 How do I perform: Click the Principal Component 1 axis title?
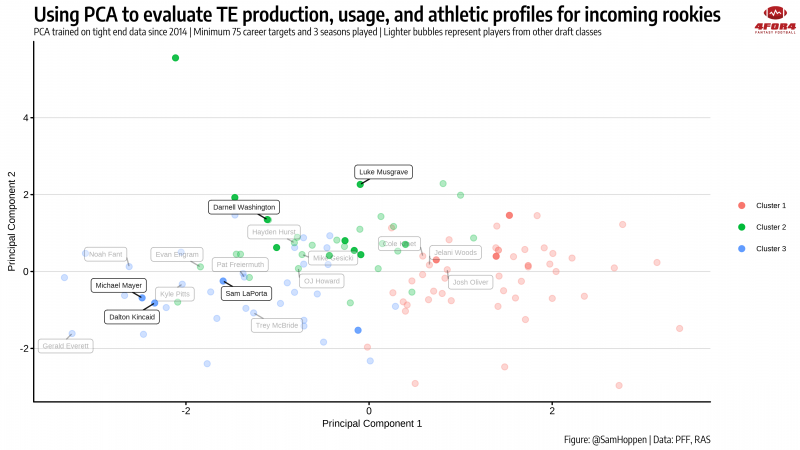pos(371,424)
